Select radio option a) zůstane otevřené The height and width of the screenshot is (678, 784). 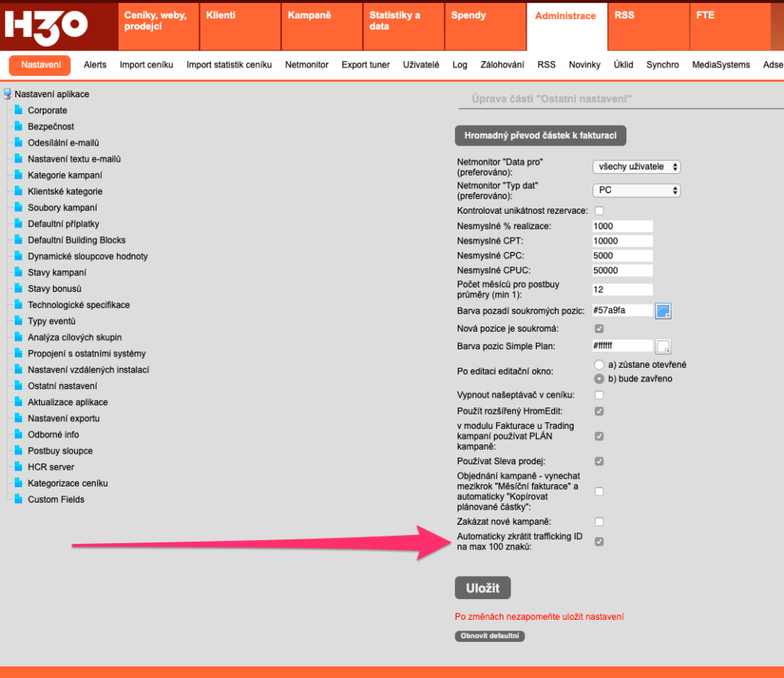coord(599,364)
